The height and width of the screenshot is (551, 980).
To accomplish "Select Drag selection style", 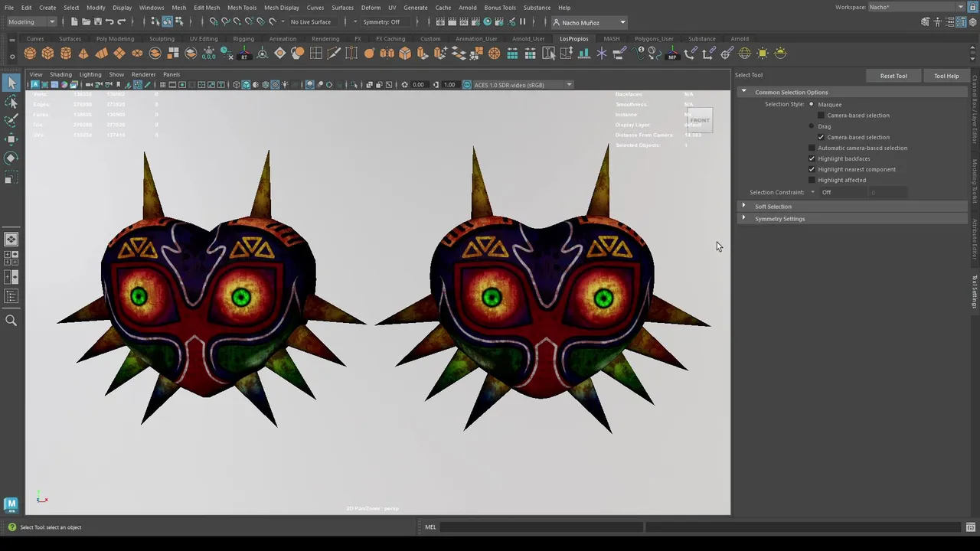I will click(812, 126).
